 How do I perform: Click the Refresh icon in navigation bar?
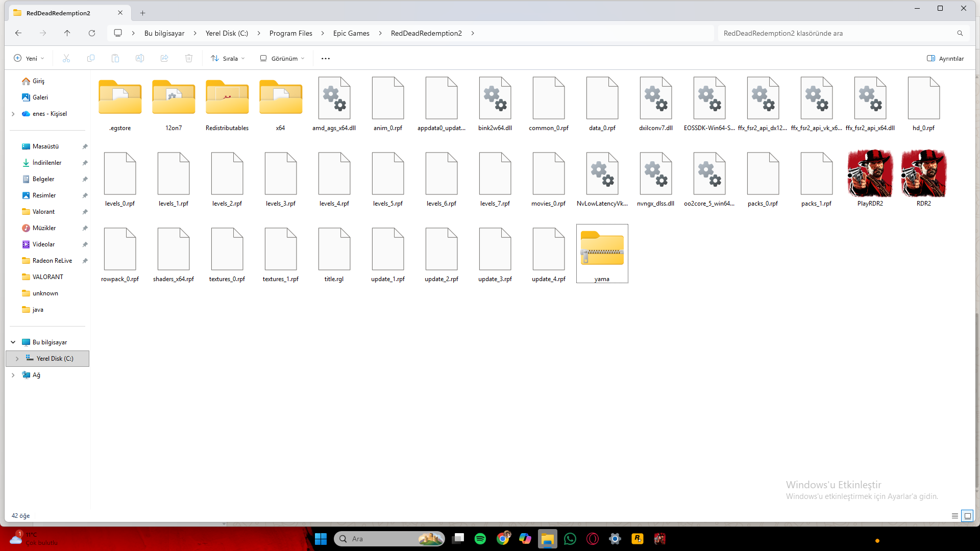(92, 33)
